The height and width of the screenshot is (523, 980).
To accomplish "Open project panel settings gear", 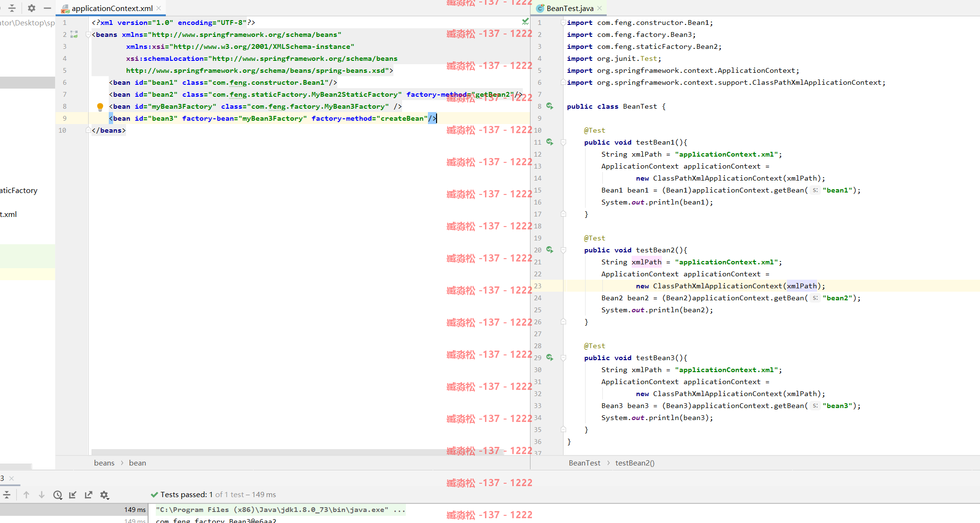I will (x=32, y=8).
